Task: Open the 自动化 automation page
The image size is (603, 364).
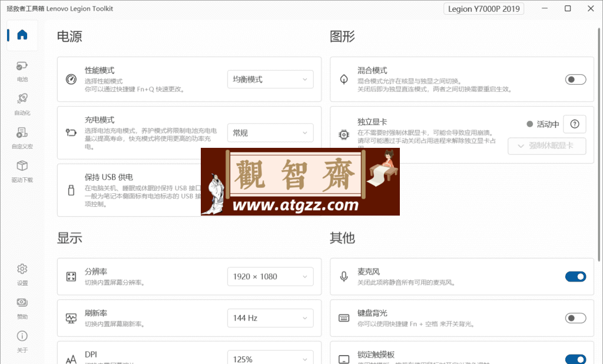Action: tap(22, 105)
